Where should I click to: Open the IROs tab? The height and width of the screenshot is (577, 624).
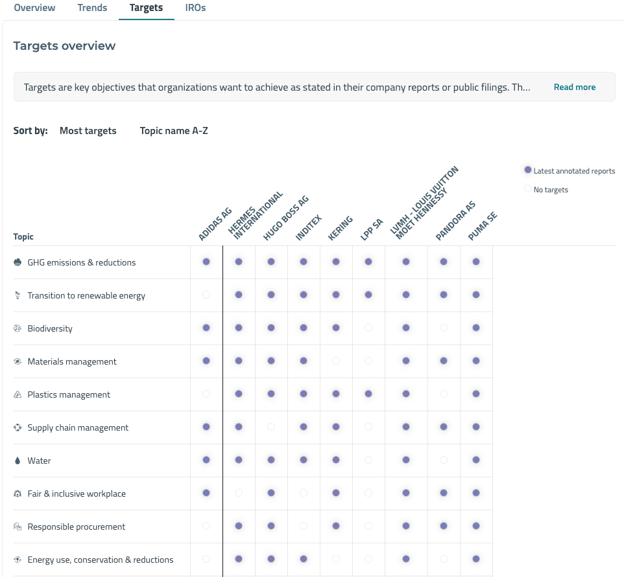coord(195,8)
